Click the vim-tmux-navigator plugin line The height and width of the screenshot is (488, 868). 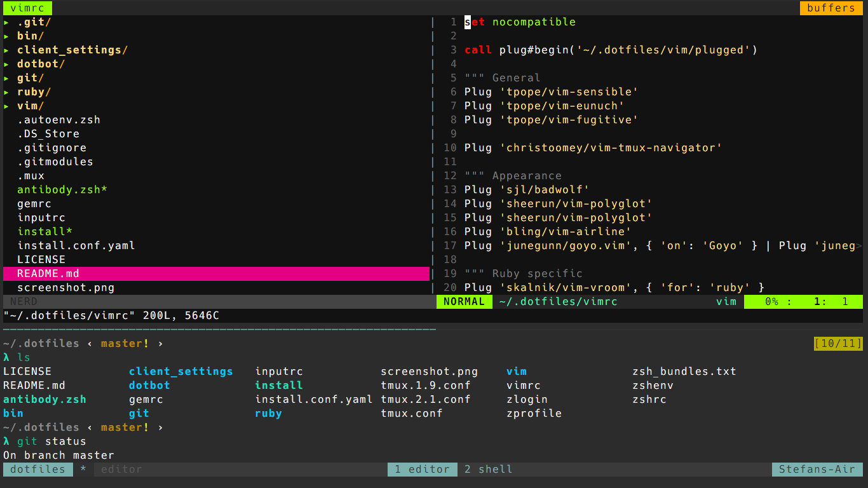pos(593,148)
